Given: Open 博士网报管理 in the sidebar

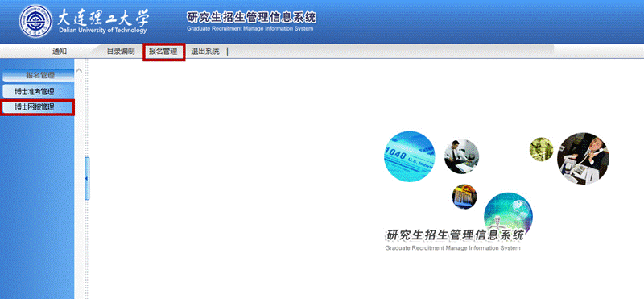Looking at the screenshot, I should point(37,107).
